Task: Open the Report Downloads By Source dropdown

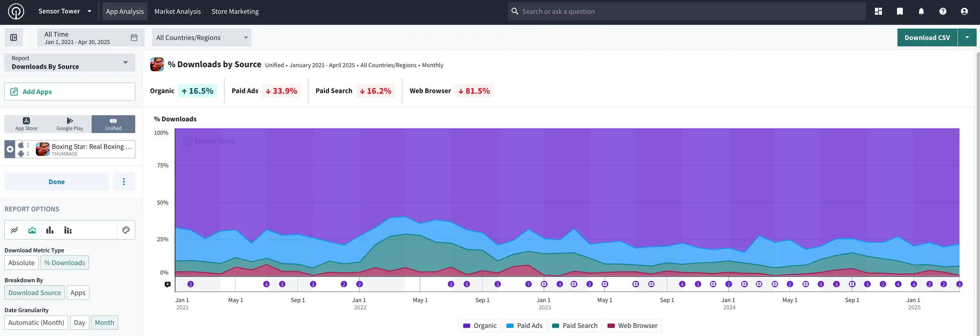Action: click(x=69, y=62)
